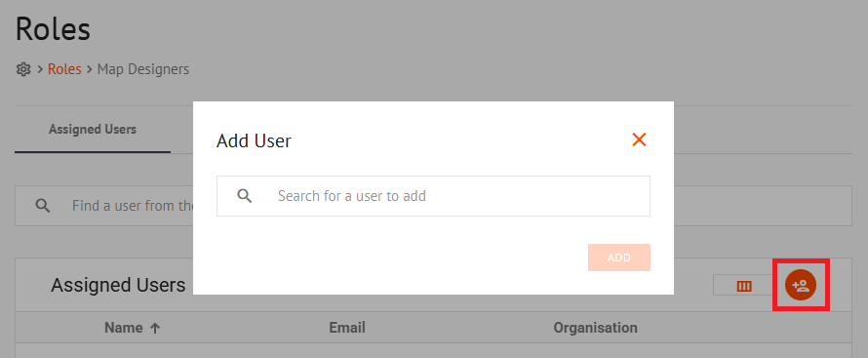Viewport: 868px width, 358px height.
Task: Open the column chooser icon
Action: coord(744,286)
